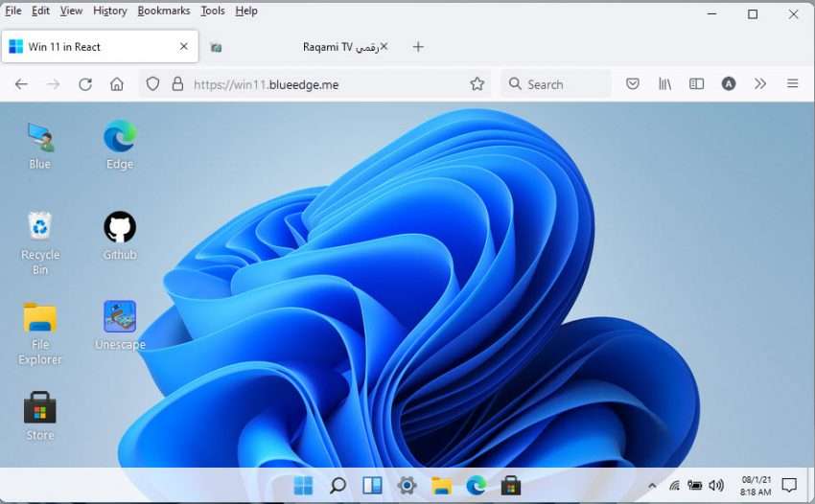
Task: Go back with the browser back arrow
Action: 21,84
